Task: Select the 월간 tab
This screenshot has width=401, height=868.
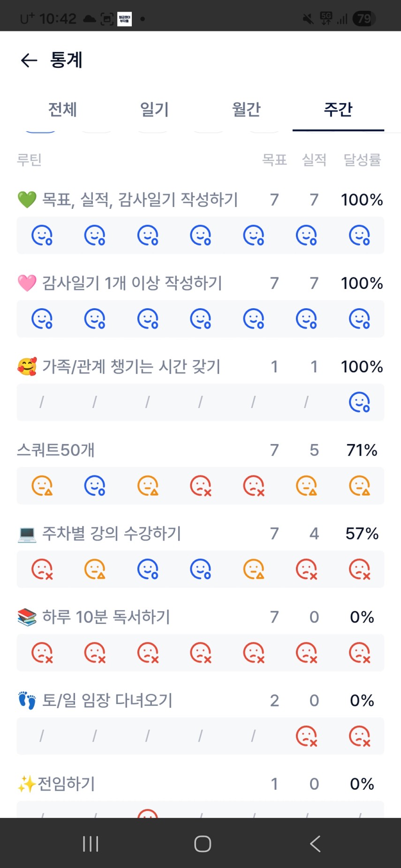Action: [246, 109]
